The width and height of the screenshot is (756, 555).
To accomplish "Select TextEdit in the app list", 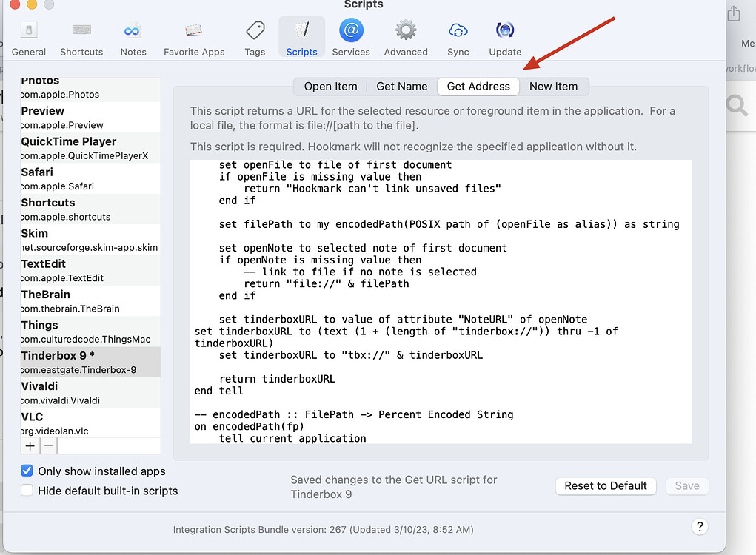I will coord(90,270).
